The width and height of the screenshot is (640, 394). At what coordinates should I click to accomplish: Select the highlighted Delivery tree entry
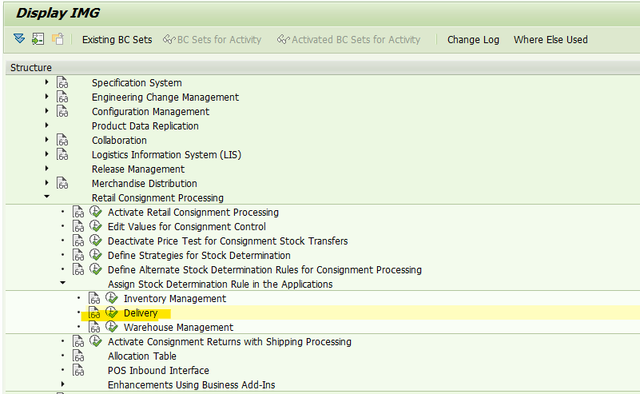[x=140, y=313]
